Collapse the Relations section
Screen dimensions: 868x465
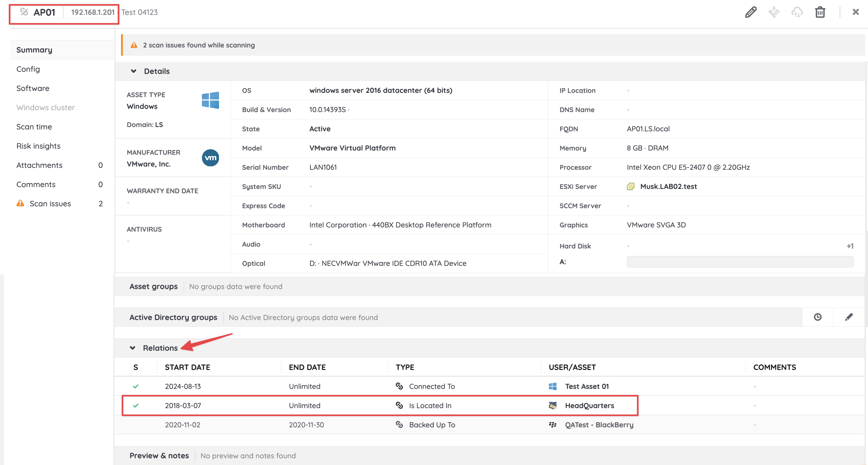pyautogui.click(x=132, y=348)
